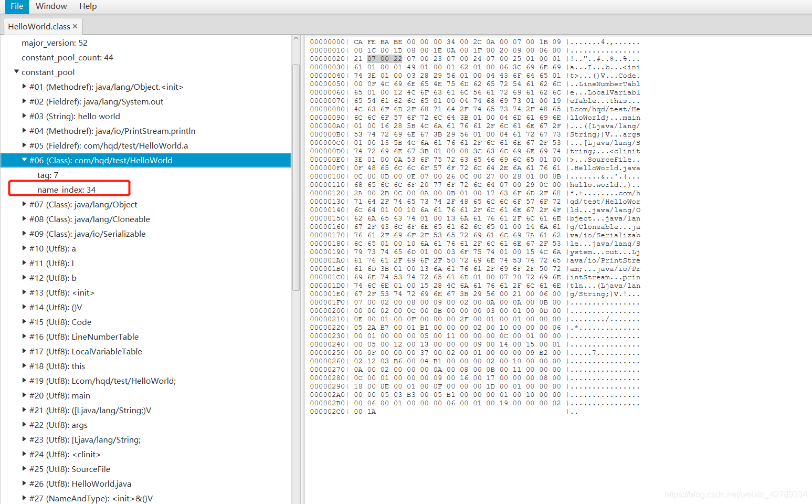Select #09 (Class): java/io/Serializable
The width and height of the screenshot is (812, 504).
pyautogui.click(x=87, y=234)
